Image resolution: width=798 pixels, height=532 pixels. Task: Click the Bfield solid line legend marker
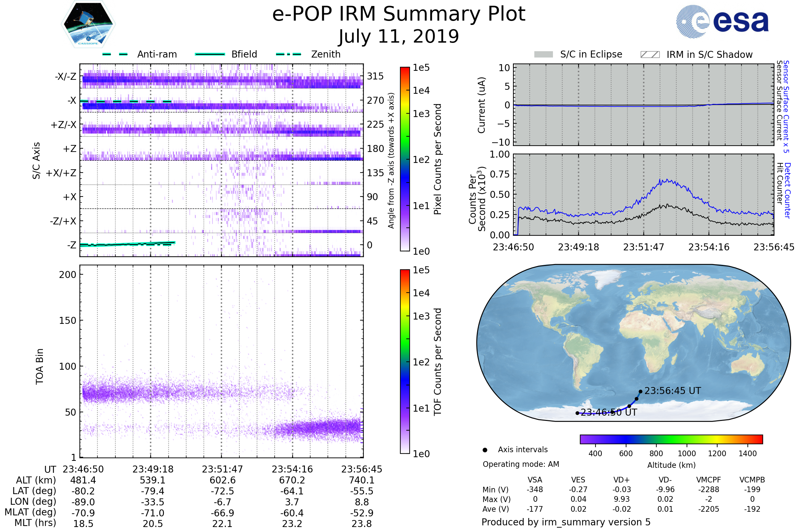pyautogui.click(x=210, y=54)
